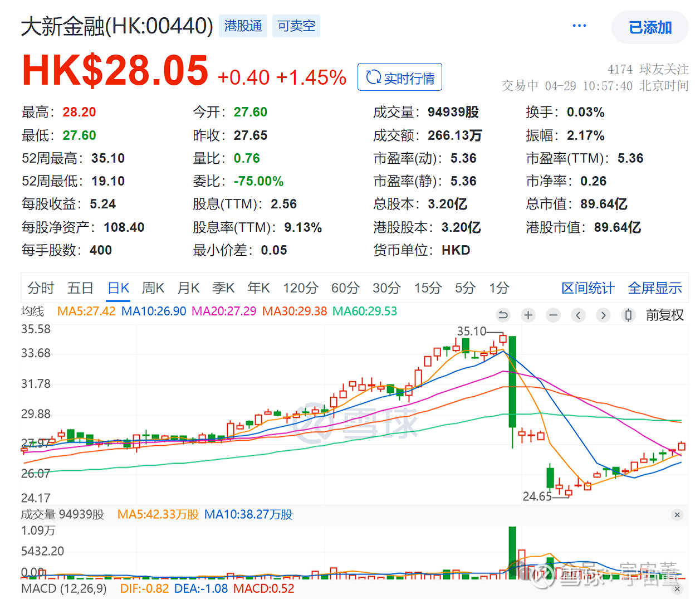Click the 货币单位 value HKD
Screen dimensions: 700x599
pyautogui.click(x=456, y=250)
